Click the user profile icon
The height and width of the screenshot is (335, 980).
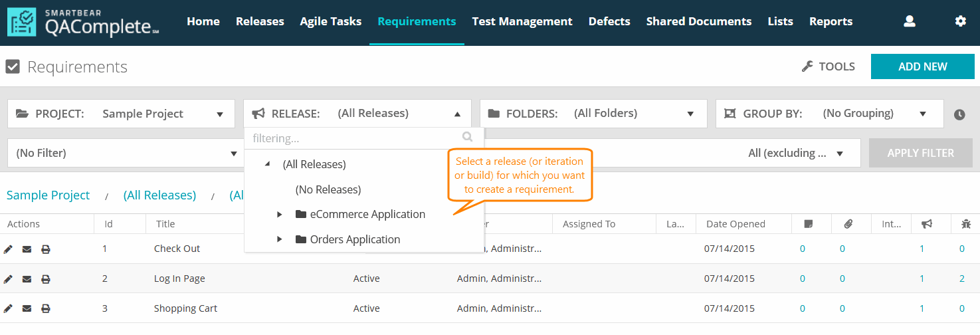(910, 21)
